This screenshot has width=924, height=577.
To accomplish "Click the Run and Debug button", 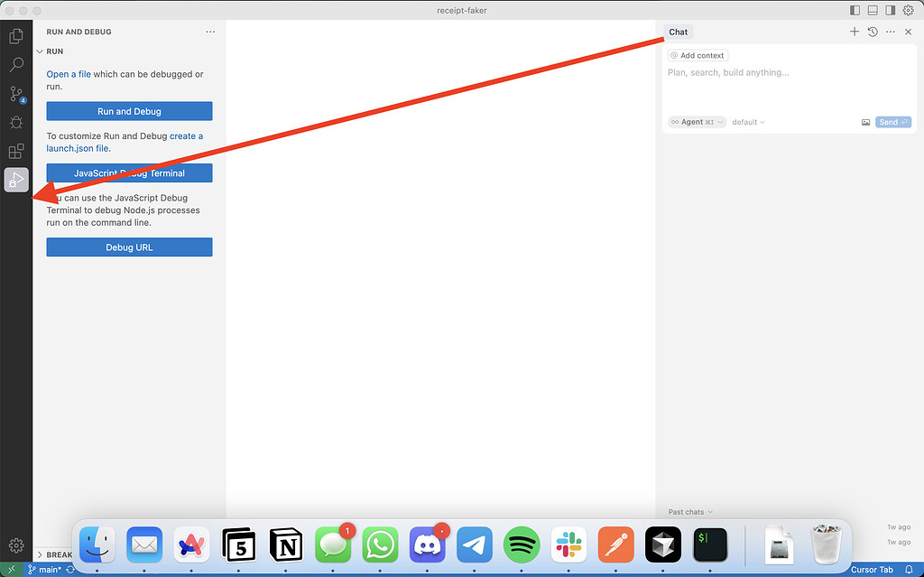I will pyautogui.click(x=129, y=110).
